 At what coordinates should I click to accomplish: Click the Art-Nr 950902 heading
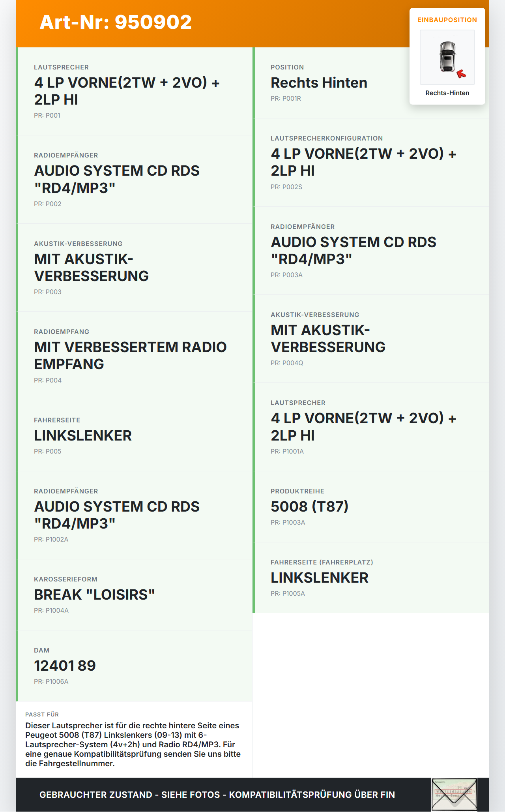[116, 22]
